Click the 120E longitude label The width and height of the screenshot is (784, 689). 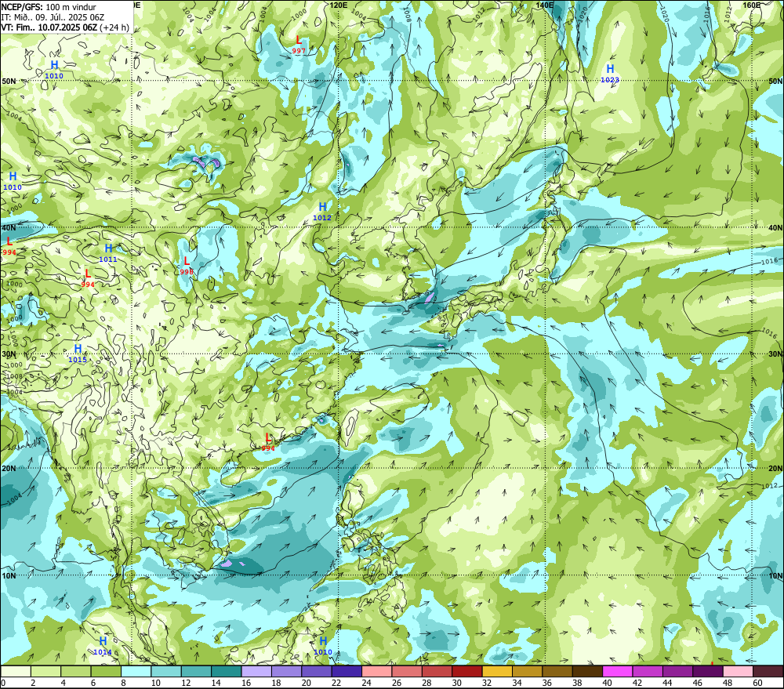(339, 5)
